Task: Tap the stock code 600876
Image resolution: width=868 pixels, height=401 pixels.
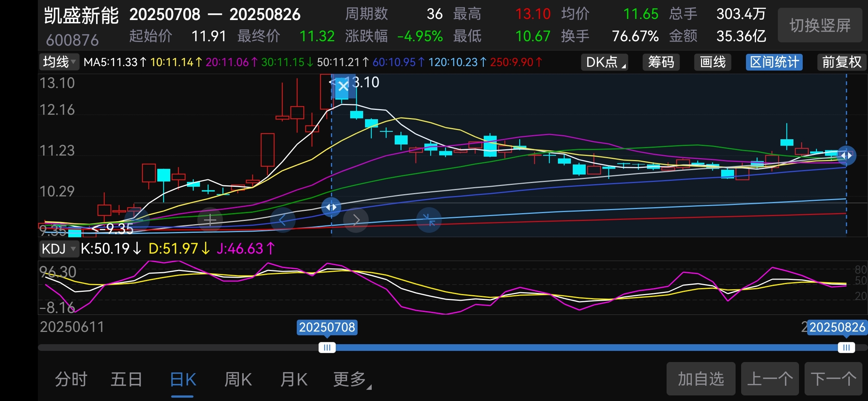Action: click(72, 40)
